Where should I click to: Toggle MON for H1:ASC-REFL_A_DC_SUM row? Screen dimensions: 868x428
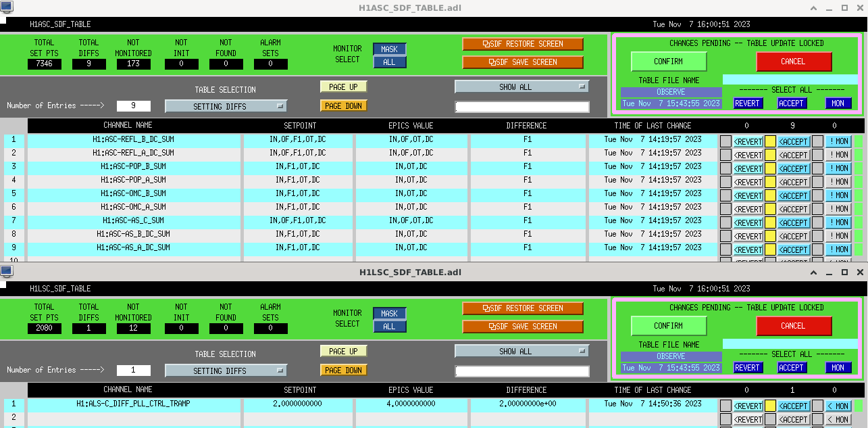tap(838, 156)
